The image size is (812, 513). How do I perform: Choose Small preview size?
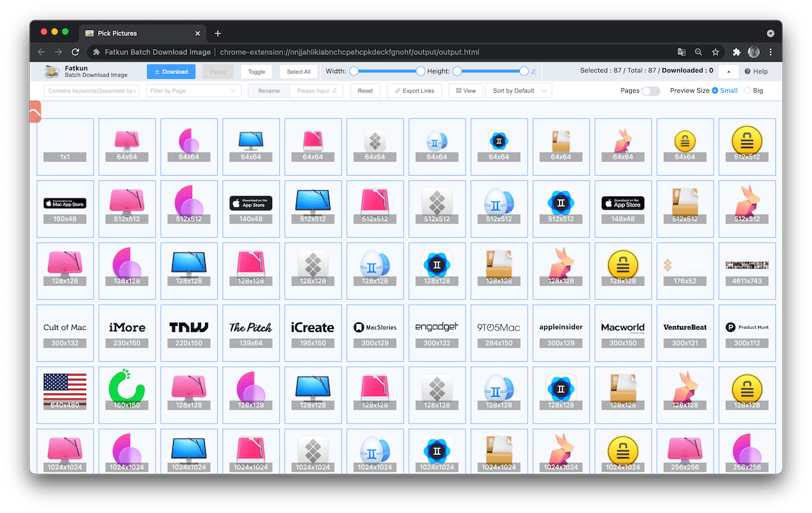(725, 90)
